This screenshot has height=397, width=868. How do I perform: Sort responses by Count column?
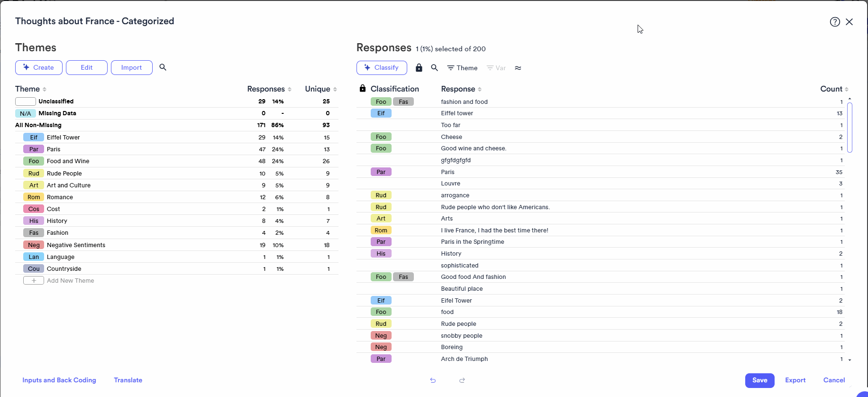pos(834,89)
